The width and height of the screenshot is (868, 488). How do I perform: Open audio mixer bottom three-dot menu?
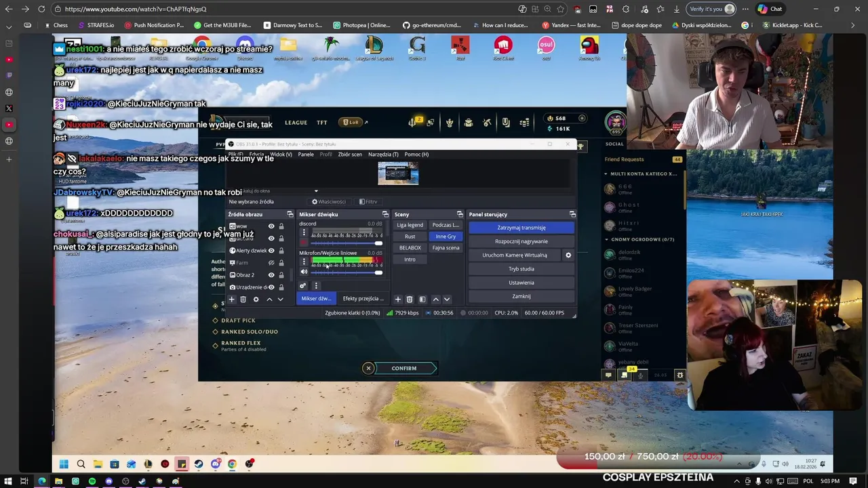pyautogui.click(x=316, y=286)
